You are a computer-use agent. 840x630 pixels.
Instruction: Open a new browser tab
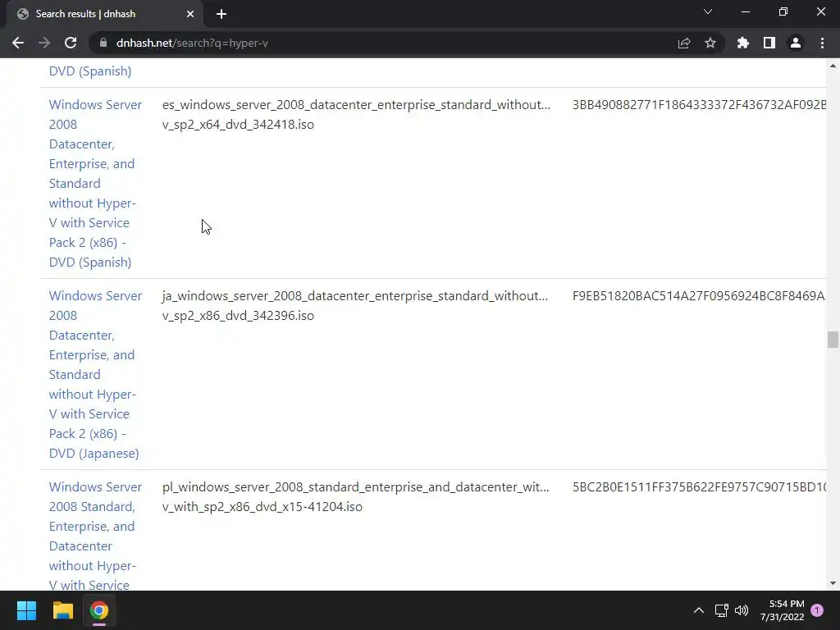tap(221, 14)
